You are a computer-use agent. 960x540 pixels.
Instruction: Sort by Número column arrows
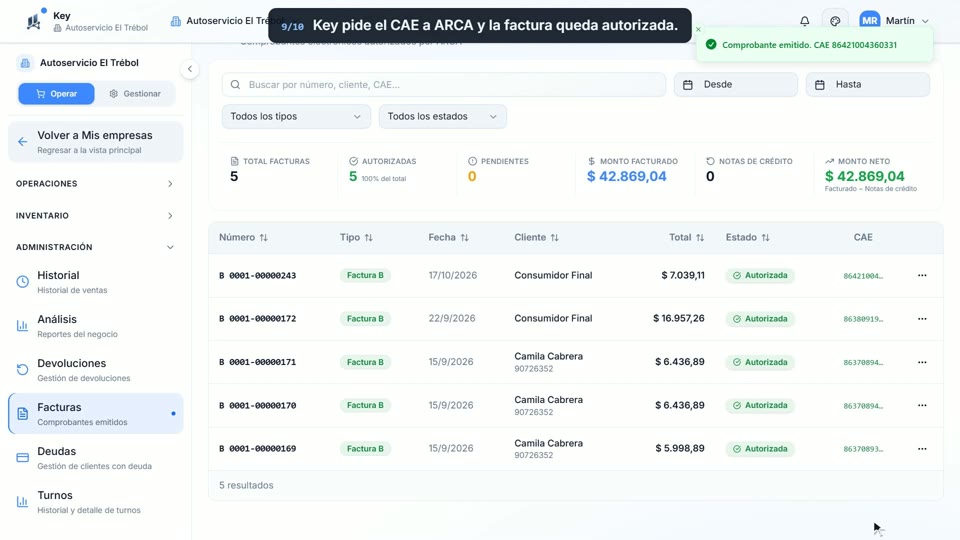(x=263, y=238)
